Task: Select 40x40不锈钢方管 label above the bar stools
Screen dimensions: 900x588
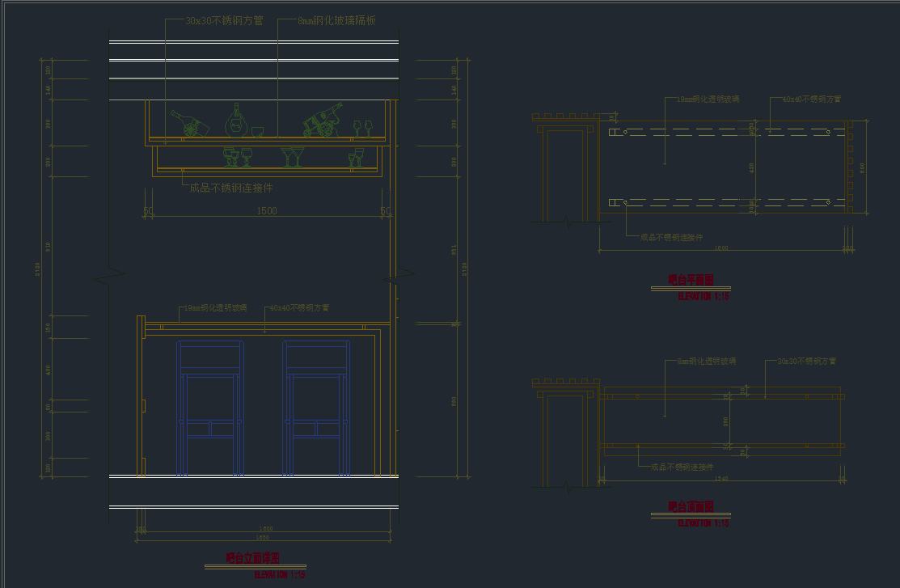Action: 299,308
